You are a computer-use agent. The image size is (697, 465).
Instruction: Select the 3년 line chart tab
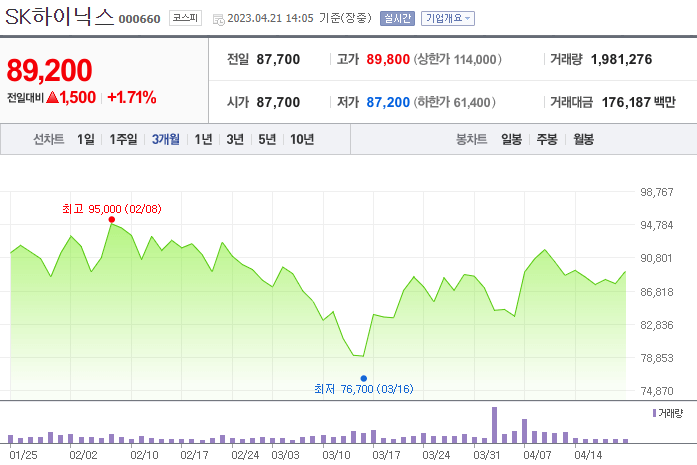point(235,139)
